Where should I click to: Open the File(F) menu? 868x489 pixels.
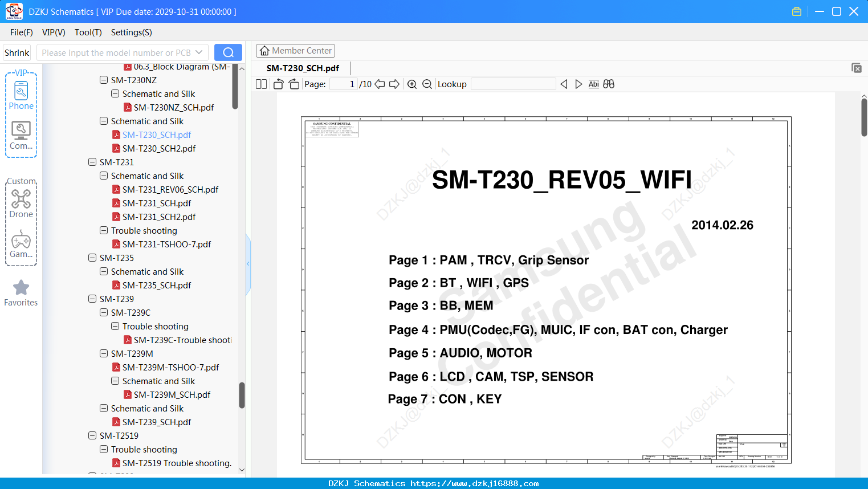click(22, 32)
